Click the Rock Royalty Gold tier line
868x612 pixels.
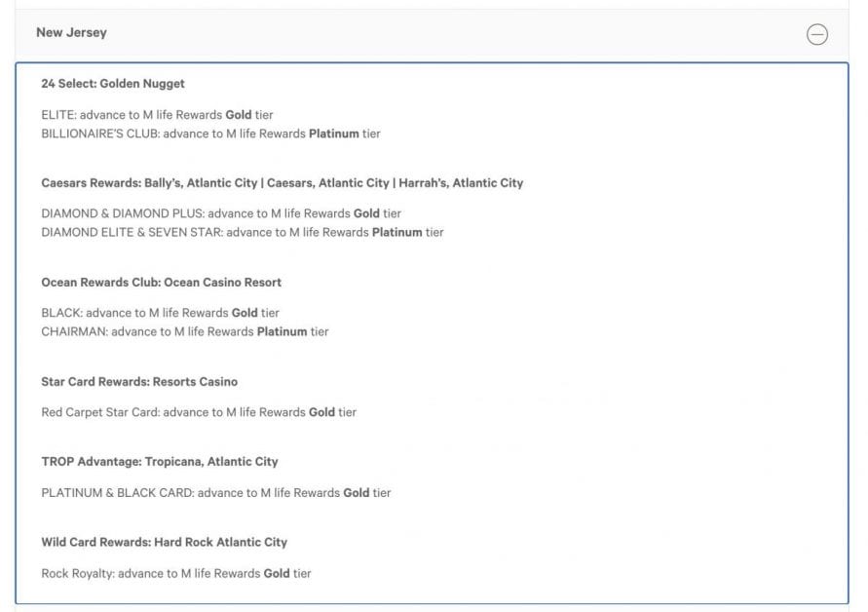pos(176,573)
